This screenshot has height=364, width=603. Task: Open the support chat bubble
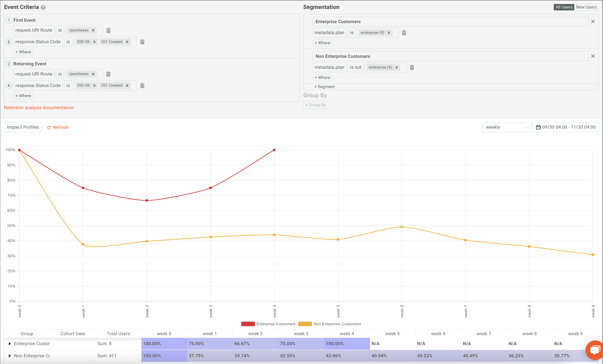[594, 350]
